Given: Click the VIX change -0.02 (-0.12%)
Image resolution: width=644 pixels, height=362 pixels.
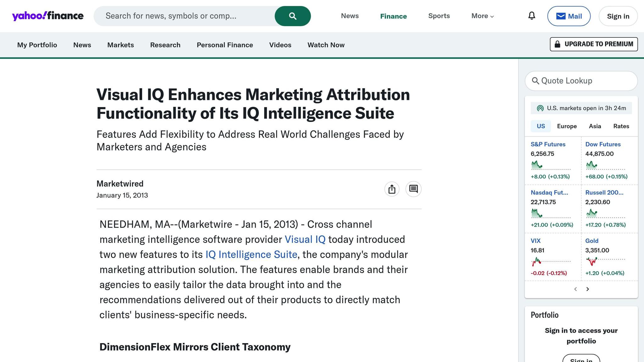Looking at the screenshot, I should click(549, 273).
